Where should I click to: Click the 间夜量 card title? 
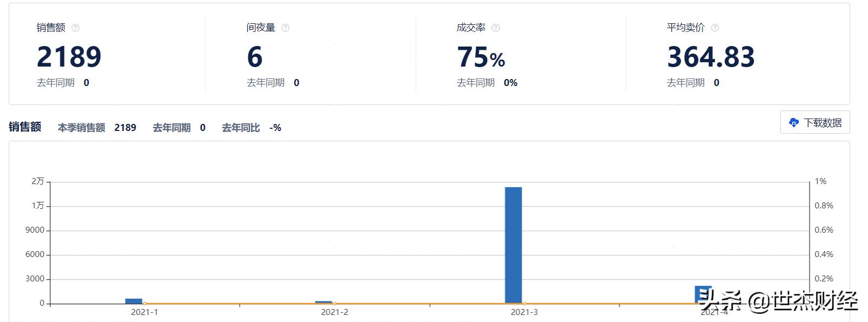[x=261, y=28]
